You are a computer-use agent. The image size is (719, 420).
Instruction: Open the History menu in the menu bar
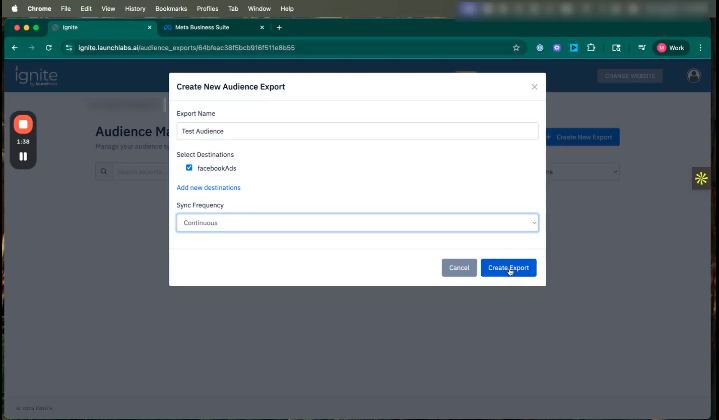(135, 8)
